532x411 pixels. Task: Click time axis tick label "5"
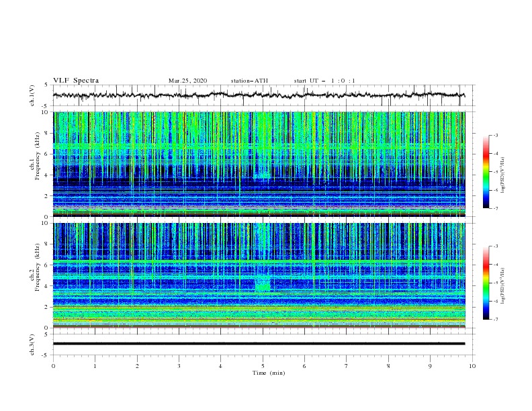coord(263,366)
